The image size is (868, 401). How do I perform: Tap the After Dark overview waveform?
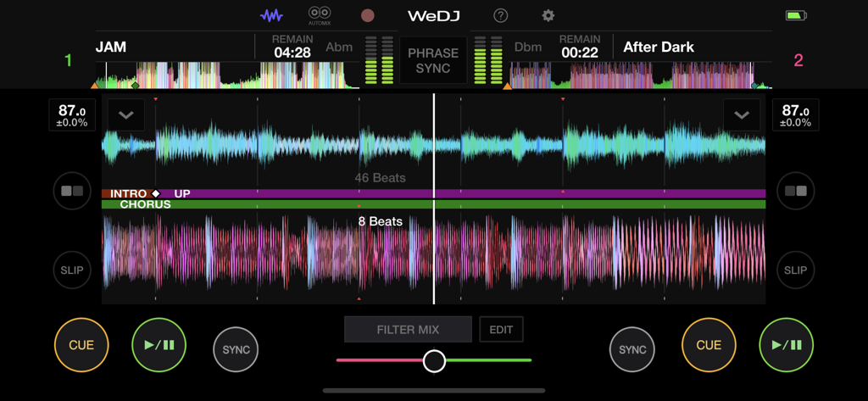(640, 75)
